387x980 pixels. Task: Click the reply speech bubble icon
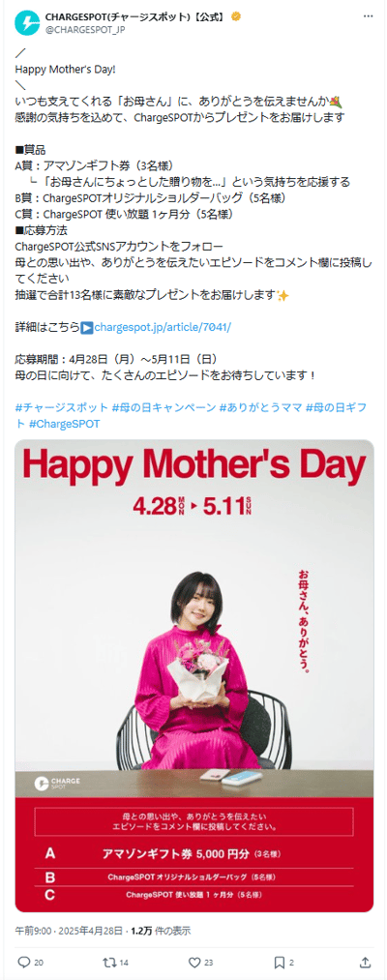(x=24, y=962)
